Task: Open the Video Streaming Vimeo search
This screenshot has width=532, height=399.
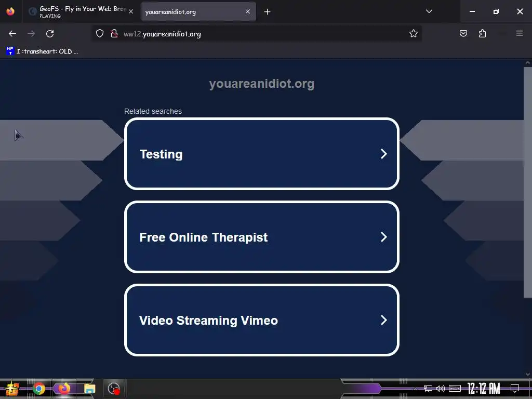Action: (262, 320)
